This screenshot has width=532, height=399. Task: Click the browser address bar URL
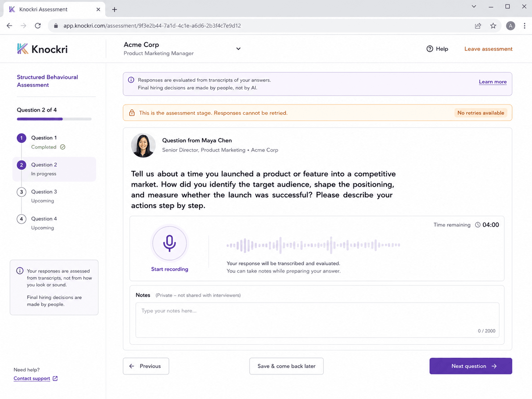tap(152, 26)
